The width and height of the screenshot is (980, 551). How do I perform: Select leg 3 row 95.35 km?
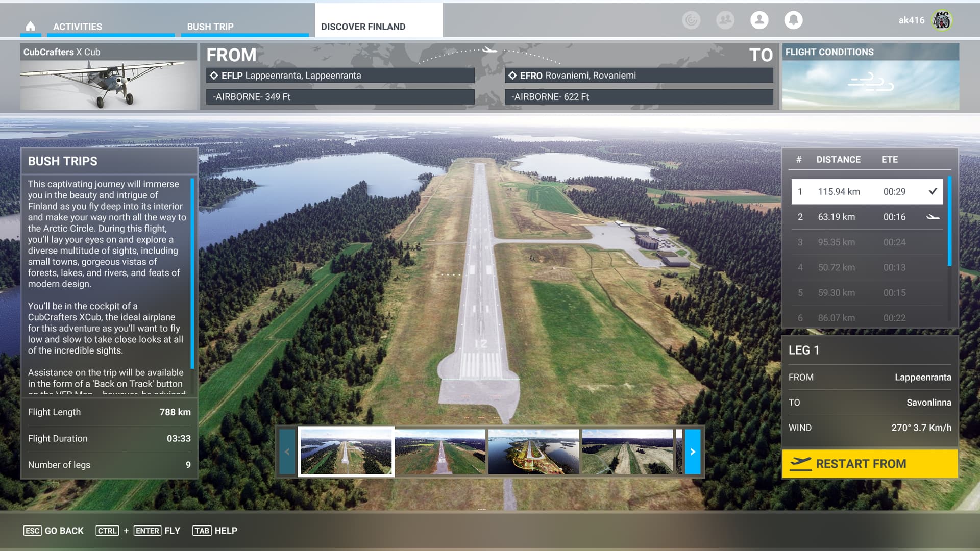(x=867, y=242)
